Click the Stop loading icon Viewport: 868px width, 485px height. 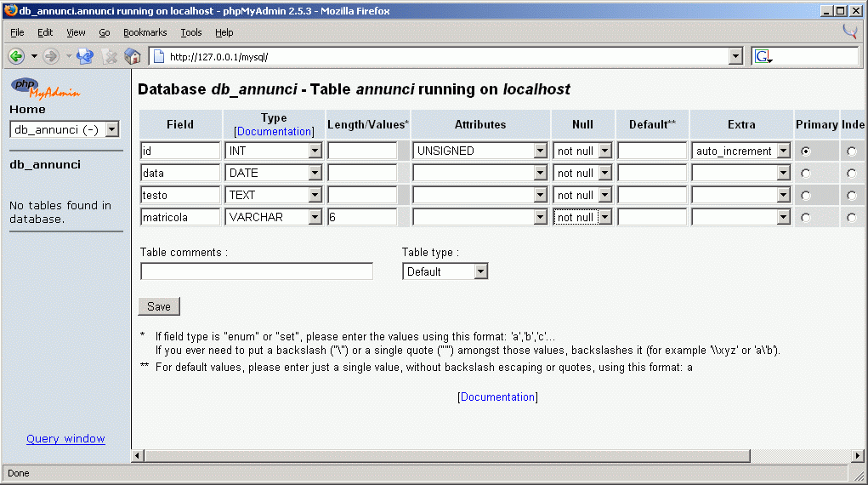pos(110,56)
